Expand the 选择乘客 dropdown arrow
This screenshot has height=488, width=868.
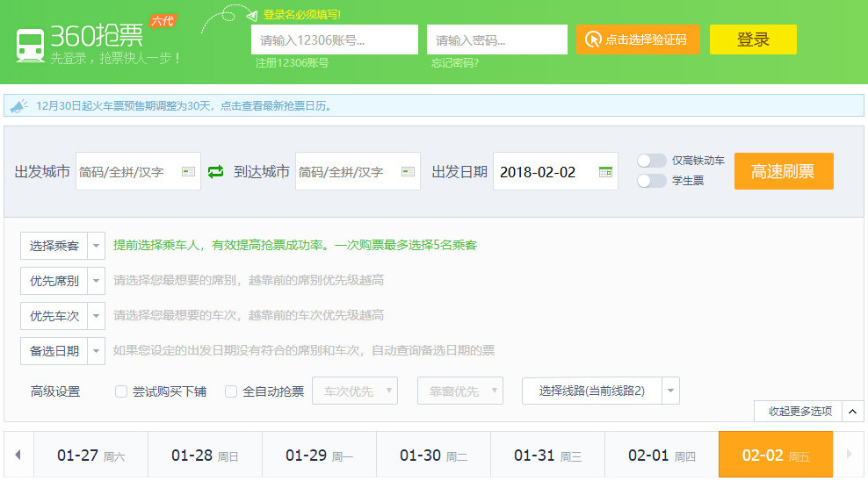(97, 246)
